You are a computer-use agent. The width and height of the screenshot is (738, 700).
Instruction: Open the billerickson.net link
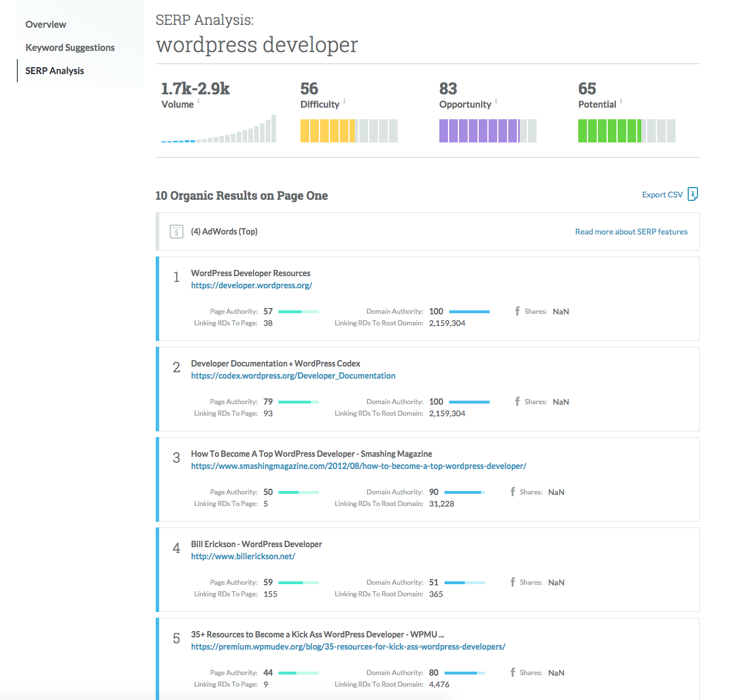(243, 556)
